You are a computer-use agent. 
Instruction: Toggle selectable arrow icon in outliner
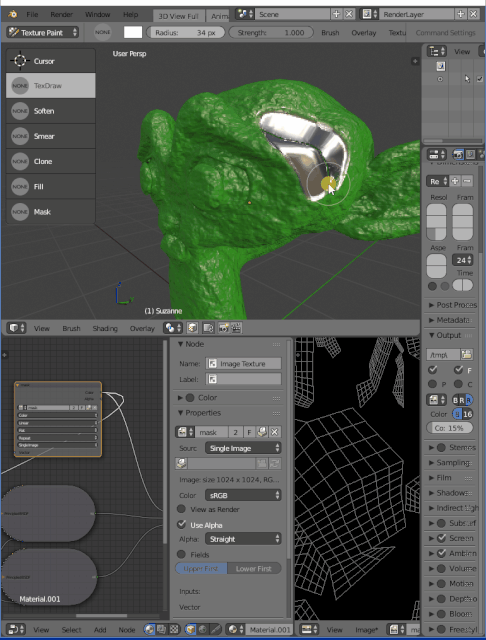467,79
